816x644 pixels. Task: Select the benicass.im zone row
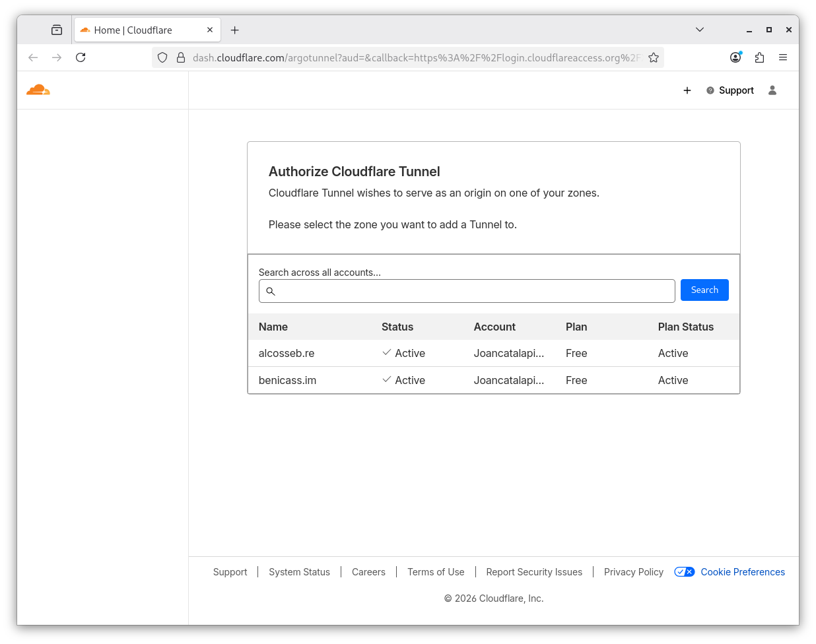click(287, 381)
